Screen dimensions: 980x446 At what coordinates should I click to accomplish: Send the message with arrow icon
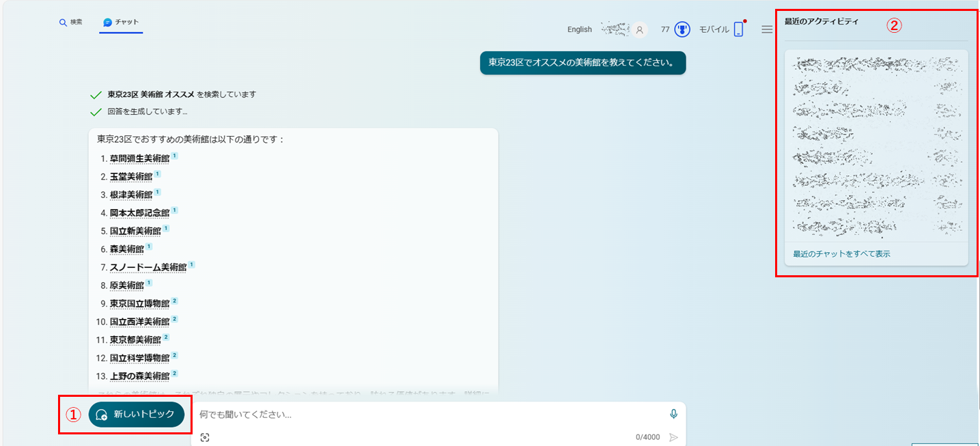674,437
